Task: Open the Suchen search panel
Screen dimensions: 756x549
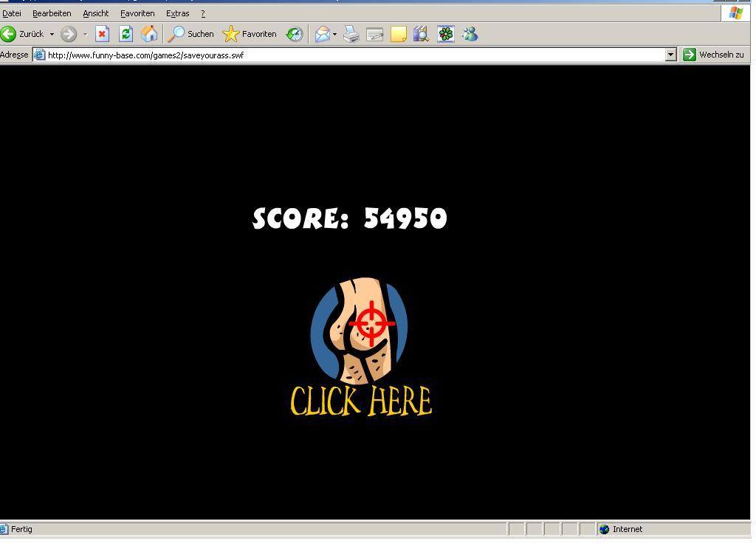Action: click(191, 34)
